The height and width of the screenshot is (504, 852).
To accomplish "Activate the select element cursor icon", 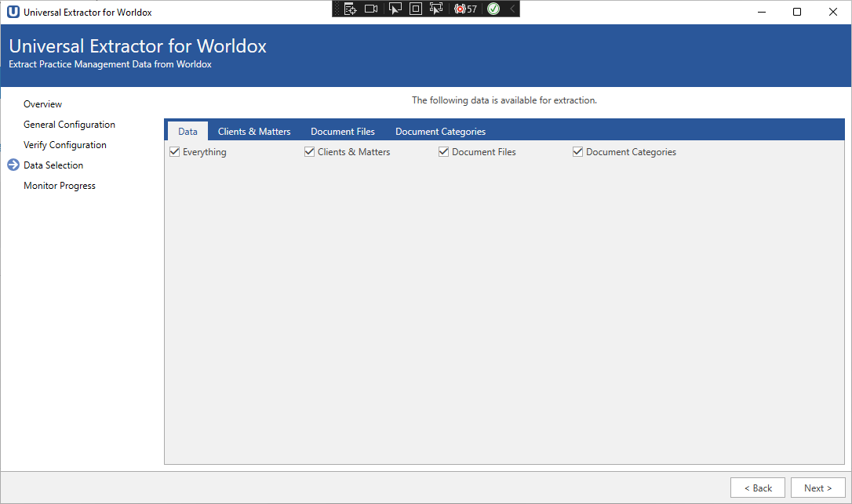I will [395, 9].
